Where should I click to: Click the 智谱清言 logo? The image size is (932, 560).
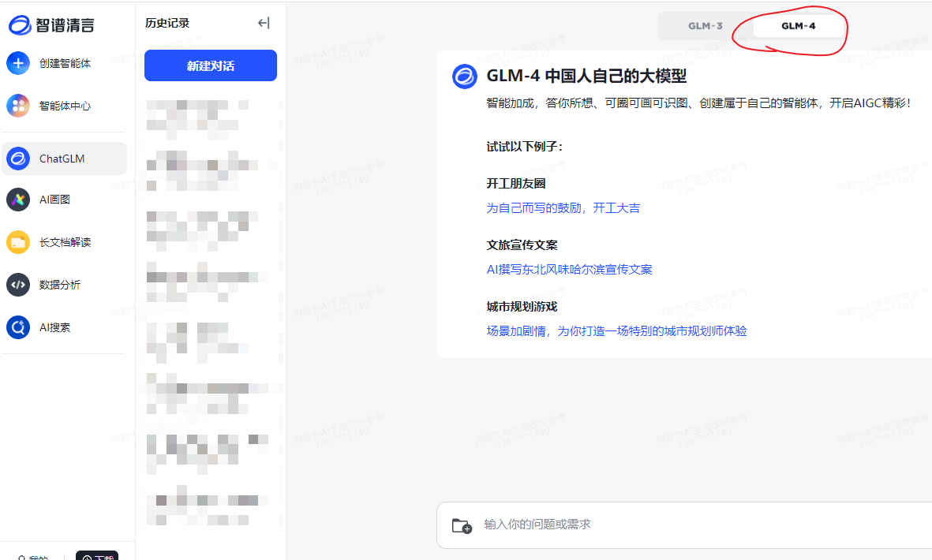pos(51,25)
